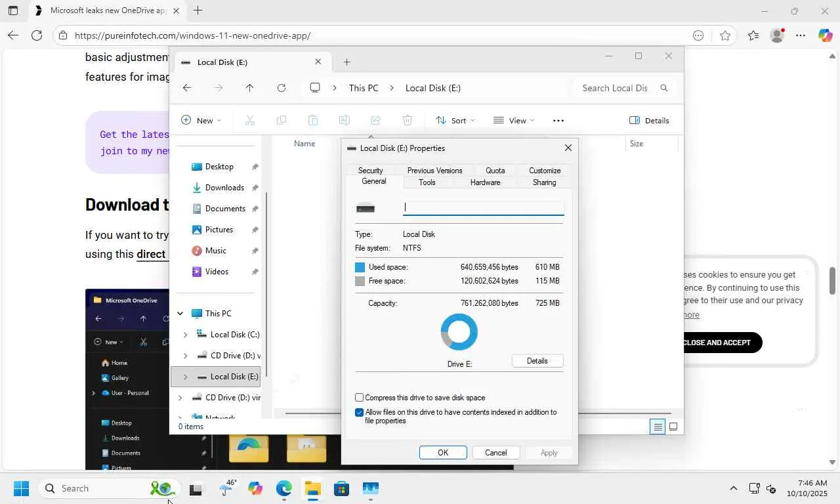Screen dimensions: 840x504
Task: Go up one folder with Up arrow
Action: (249, 88)
